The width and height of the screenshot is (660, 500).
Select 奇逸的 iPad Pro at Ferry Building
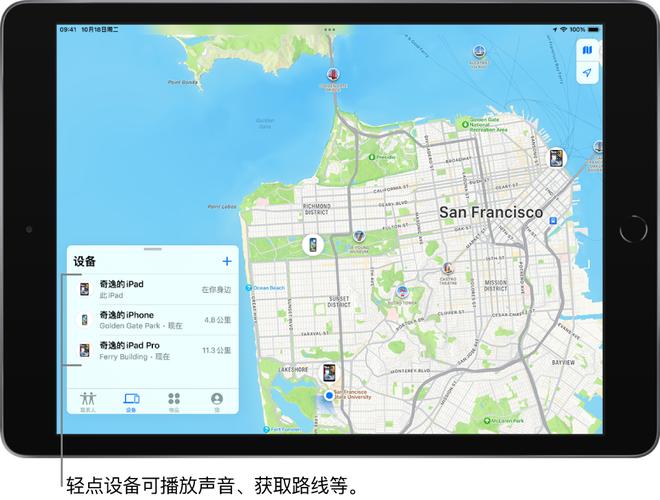tap(153, 351)
